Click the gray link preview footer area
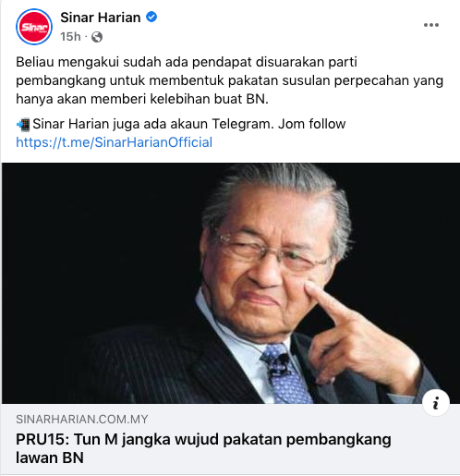The height and width of the screenshot is (476, 460). click(231, 439)
